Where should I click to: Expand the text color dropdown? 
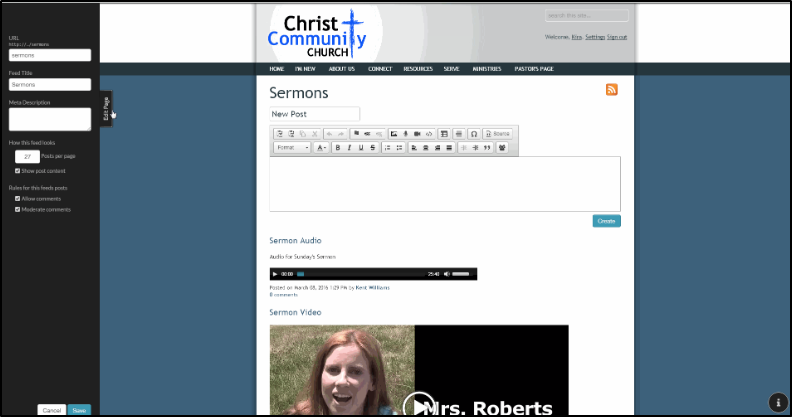[x=322, y=147]
